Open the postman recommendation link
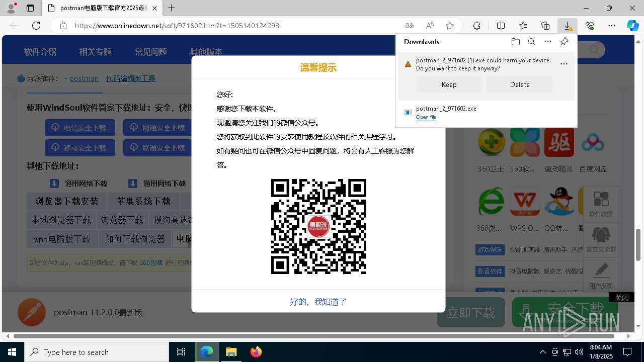This screenshot has height=362, width=644. (x=84, y=78)
